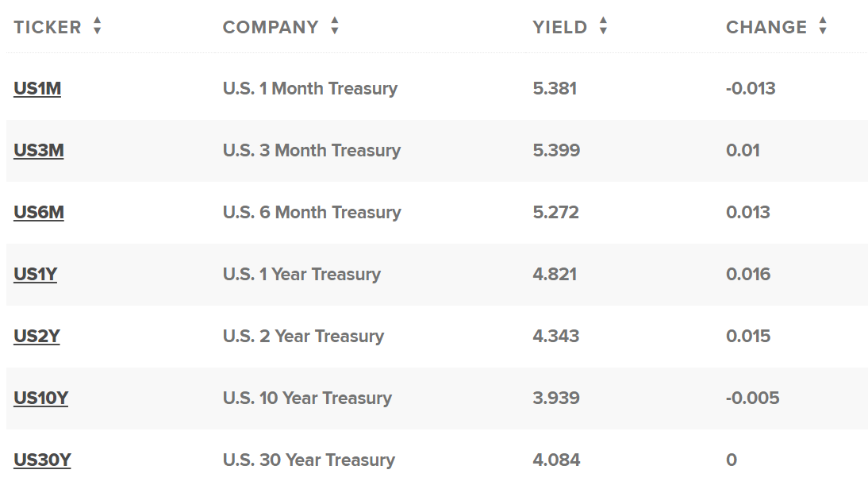Sort table by TICKER column header
Screen dimensions: 868x489
pyautogui.click(x=48, y=27)
